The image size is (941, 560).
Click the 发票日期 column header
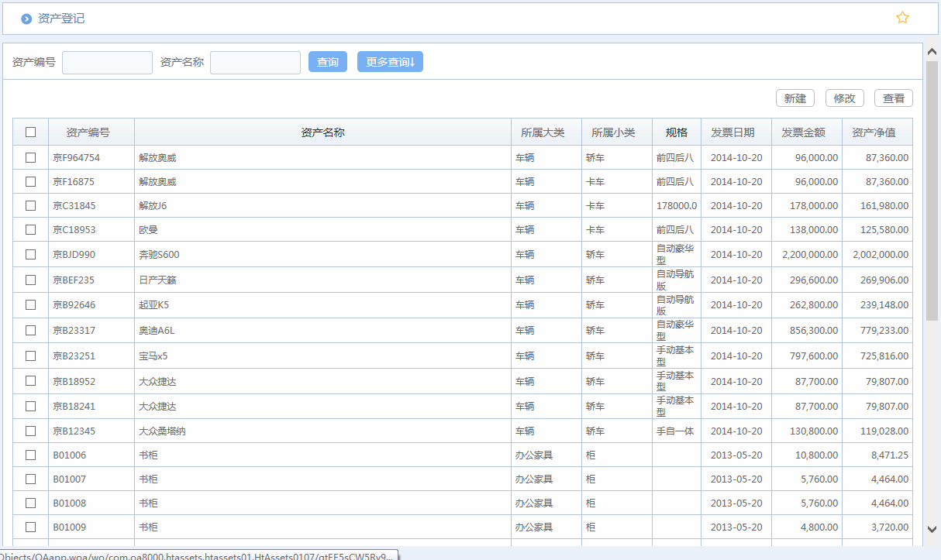[x=732, y=132]
